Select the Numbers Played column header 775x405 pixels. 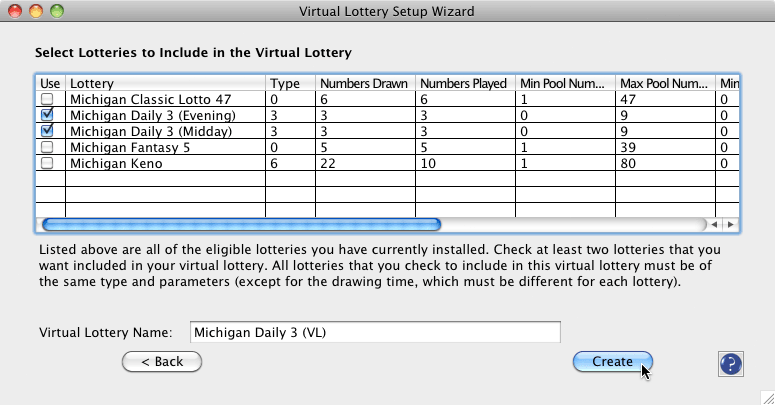click(x=465, y=83)
